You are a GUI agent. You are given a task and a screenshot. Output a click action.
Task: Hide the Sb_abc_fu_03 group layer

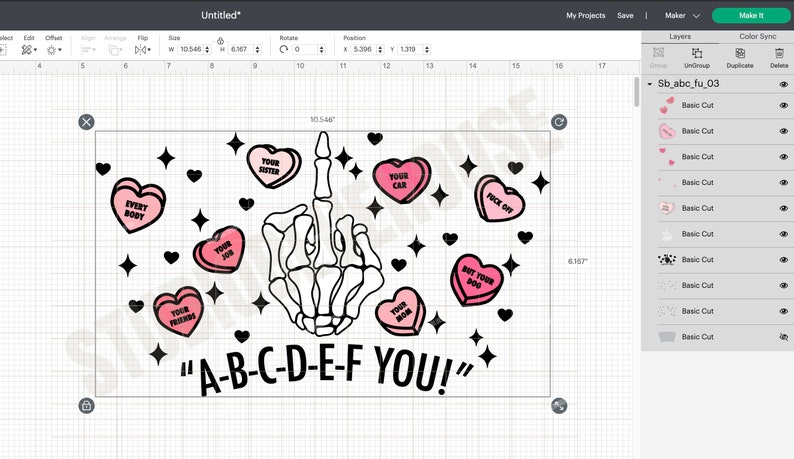tap(783, 84)
